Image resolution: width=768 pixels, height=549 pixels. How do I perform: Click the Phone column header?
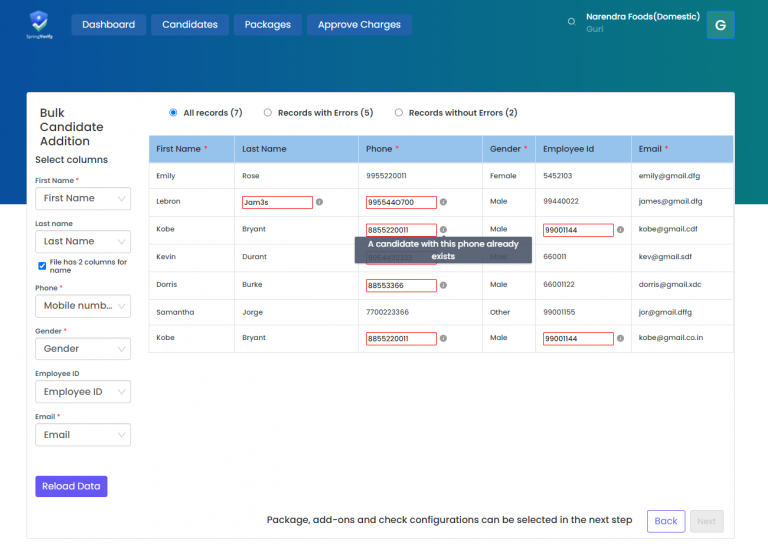[420, 149]
